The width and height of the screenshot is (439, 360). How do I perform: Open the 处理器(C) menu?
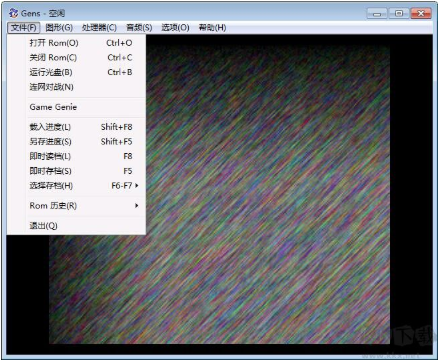click(x=99, y=27)
